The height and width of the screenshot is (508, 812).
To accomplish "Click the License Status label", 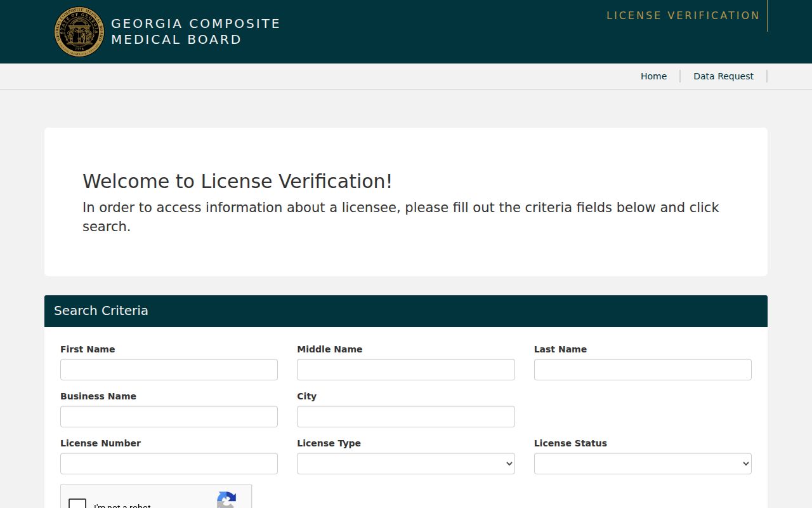I will [570, 443].
